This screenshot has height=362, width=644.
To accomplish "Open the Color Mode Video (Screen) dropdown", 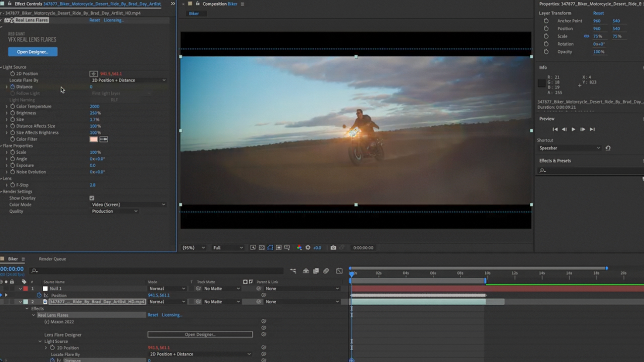I will 128,204.
